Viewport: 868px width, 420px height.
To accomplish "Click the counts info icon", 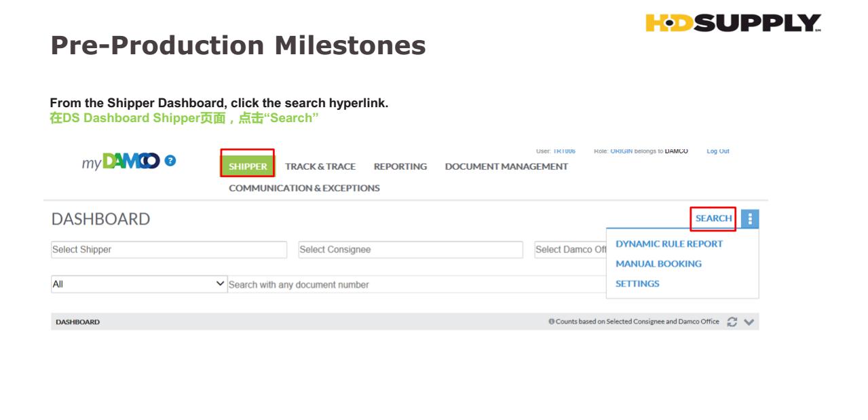I will [551, 322].
